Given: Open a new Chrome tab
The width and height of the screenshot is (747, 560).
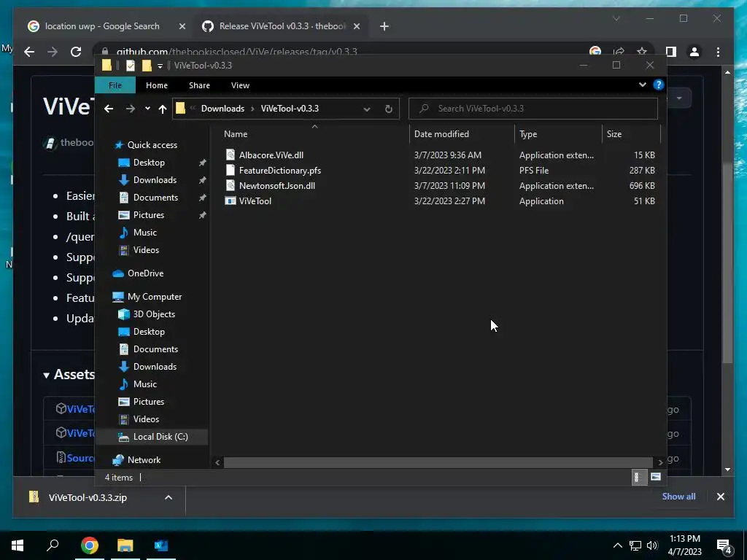Looking at the screenshot, I should 384,27.
